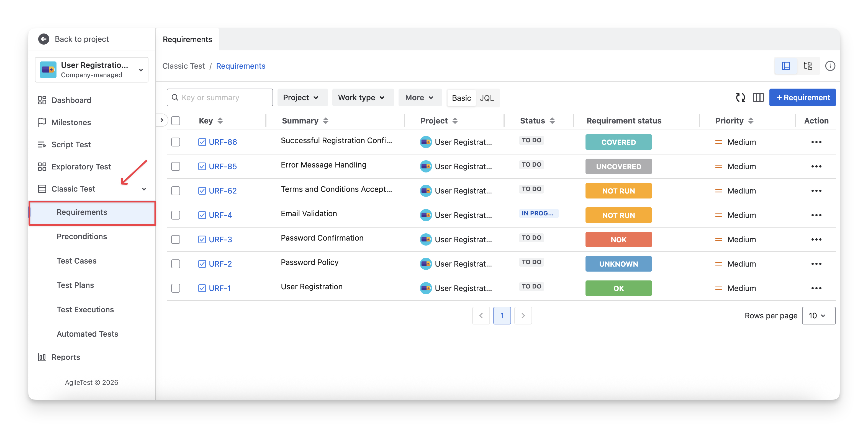Open the three-dot actions for URF-86
This screenshot has height=428, width=868.
(x=816, y=142)
